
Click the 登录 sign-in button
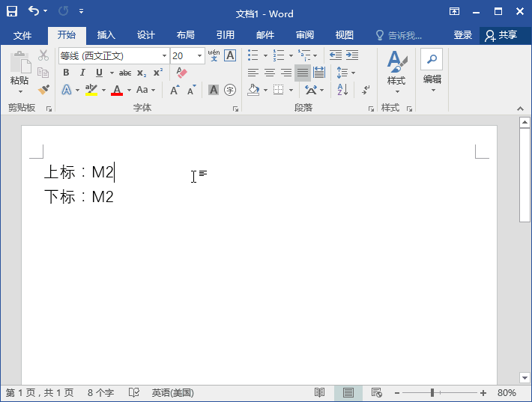(x=462, y=35)
